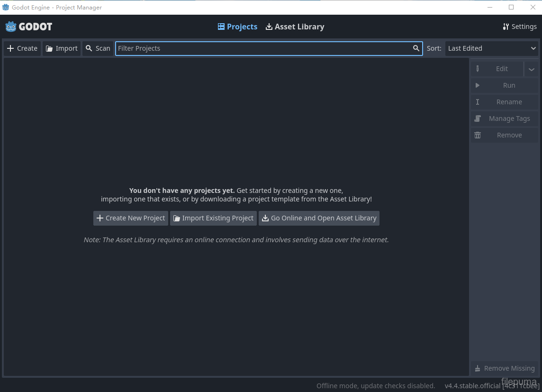Click the Remove trash icon

click(478, 135)
